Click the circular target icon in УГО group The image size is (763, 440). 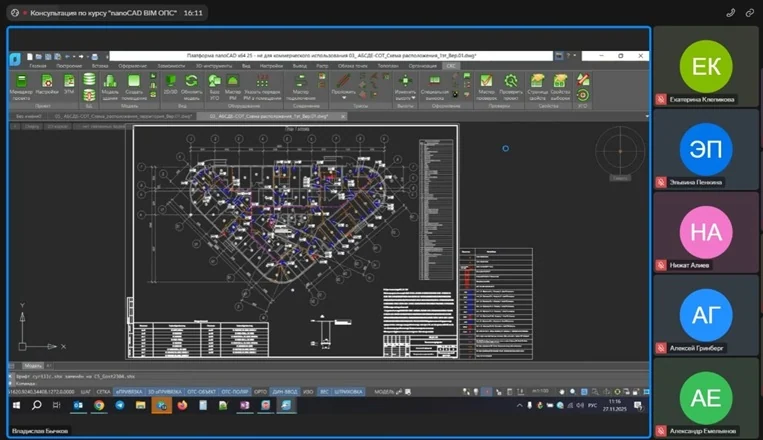[x=583, y=94]
